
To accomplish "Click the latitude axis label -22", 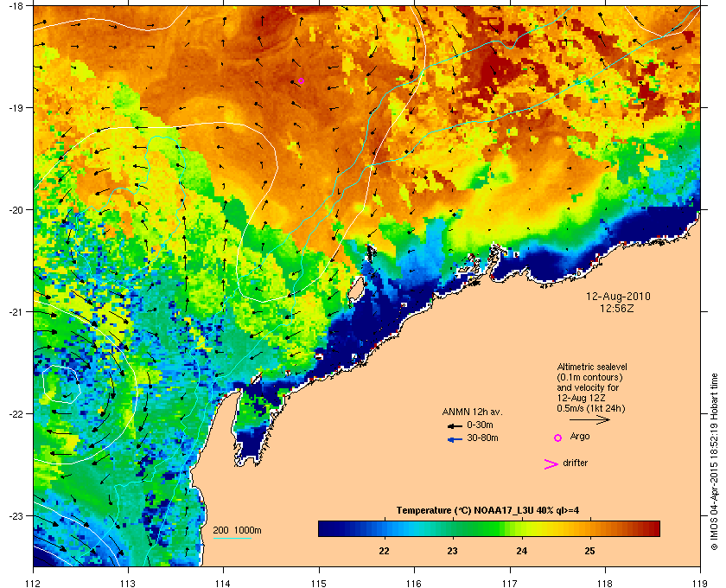I will 16,414.
